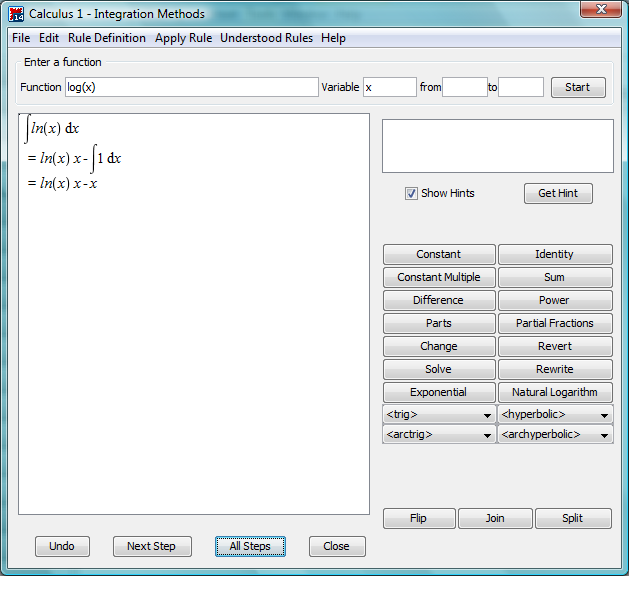Image resolution: width=640 pixels, height=590 pixels.
Task: Open the <archyperbolic> dropdown
Action: pyautogui.click(x=555, y=435)
